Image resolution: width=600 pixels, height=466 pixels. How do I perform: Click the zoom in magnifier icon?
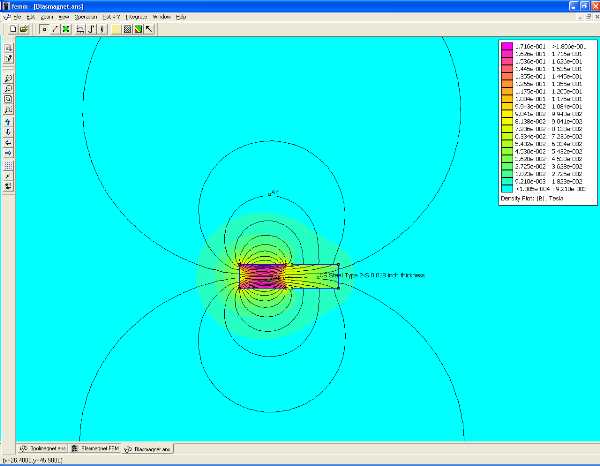click(8, 78)
